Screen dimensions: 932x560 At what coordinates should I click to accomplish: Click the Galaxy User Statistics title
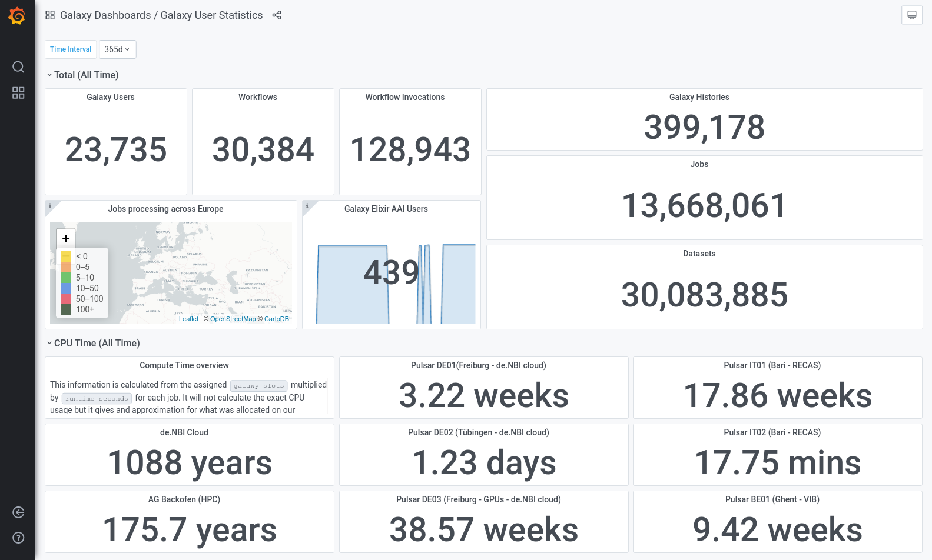pyautogui.click(x=211, y=15)
